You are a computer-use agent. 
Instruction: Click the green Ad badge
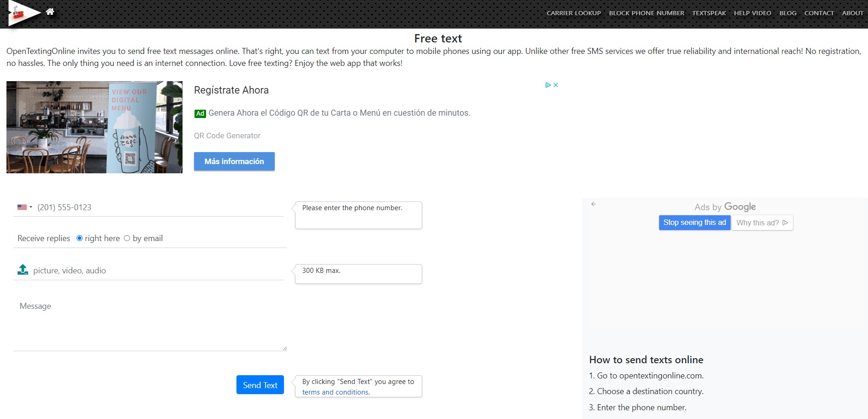coord(200,113)
